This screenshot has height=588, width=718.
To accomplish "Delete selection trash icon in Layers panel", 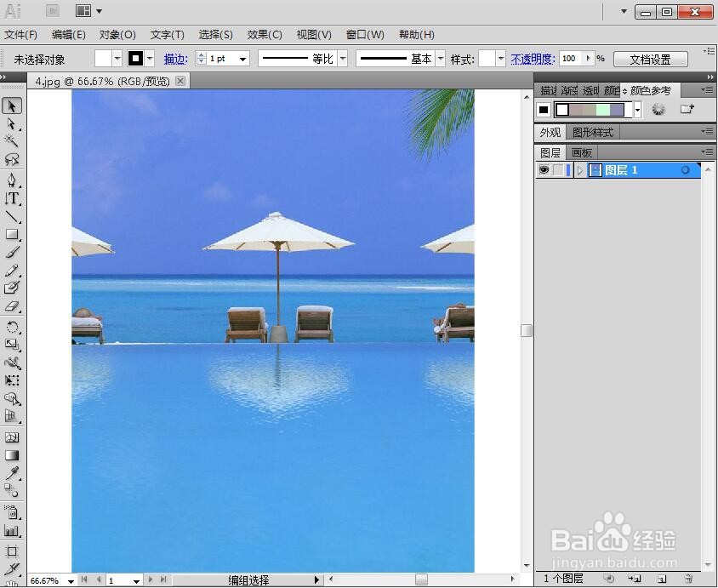I will tap(688, 579).
